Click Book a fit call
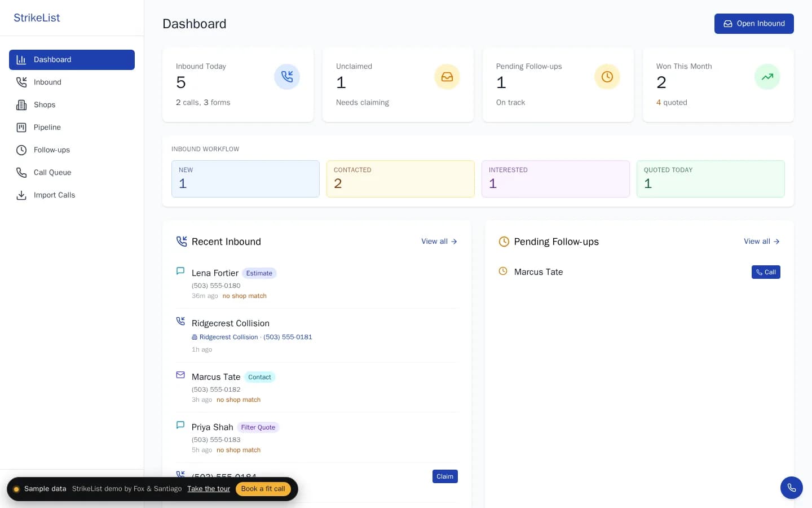The width and height of the screenshot is (812, 508). 263,489
